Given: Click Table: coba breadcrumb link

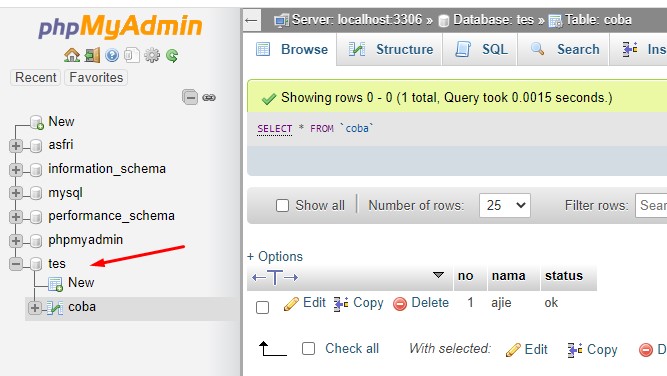Looking at the screenshot, I should [598, 20].
